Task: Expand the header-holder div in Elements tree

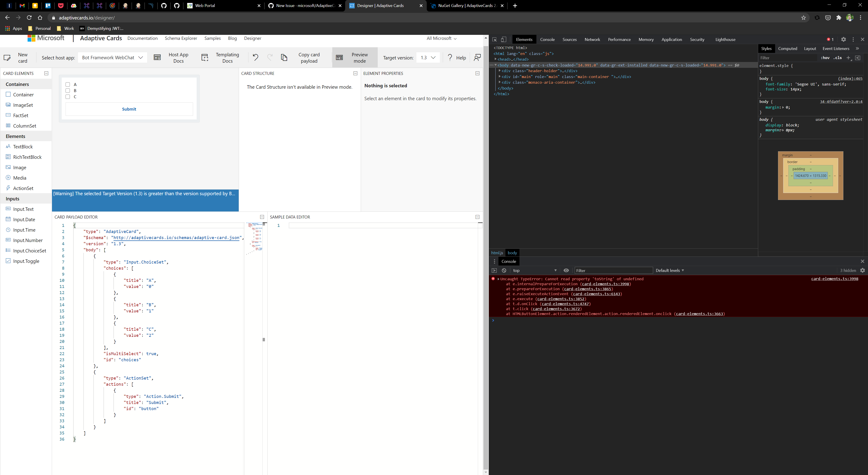Action: 500,71
